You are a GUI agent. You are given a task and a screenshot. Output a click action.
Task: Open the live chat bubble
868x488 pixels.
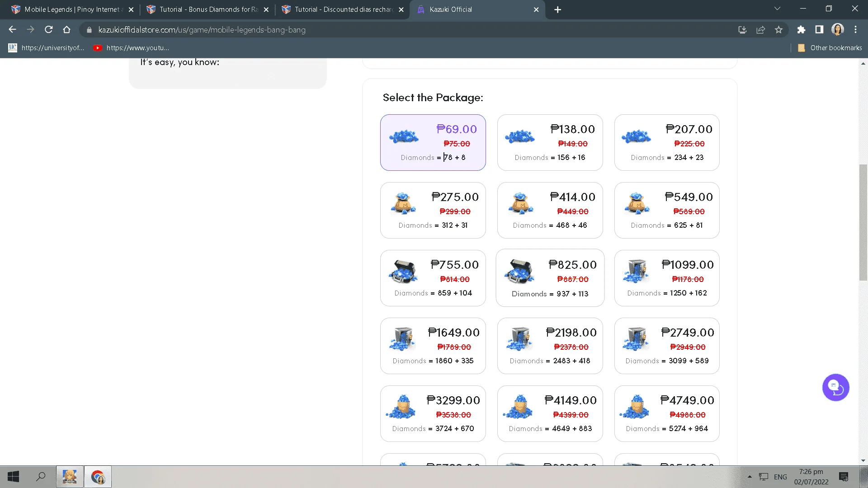coord(835,387)
